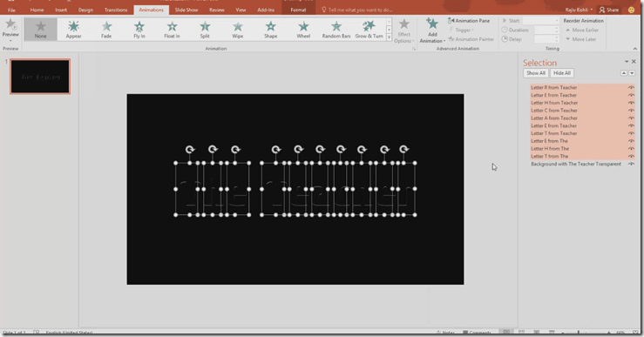The image size is (644, 337).
Task: Toggle visibility of Letter C from Teacher
Action: coord(631,111)
